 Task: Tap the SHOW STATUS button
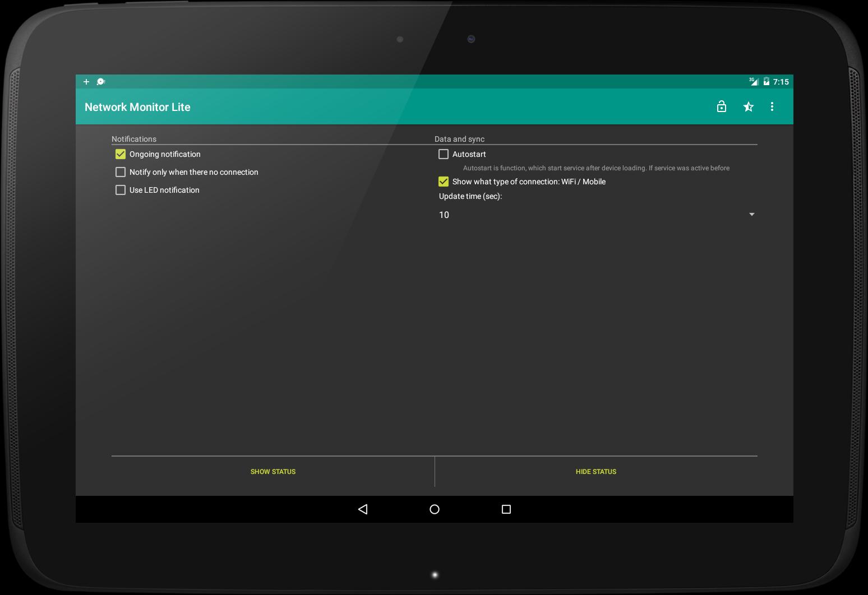pos(273,472)
